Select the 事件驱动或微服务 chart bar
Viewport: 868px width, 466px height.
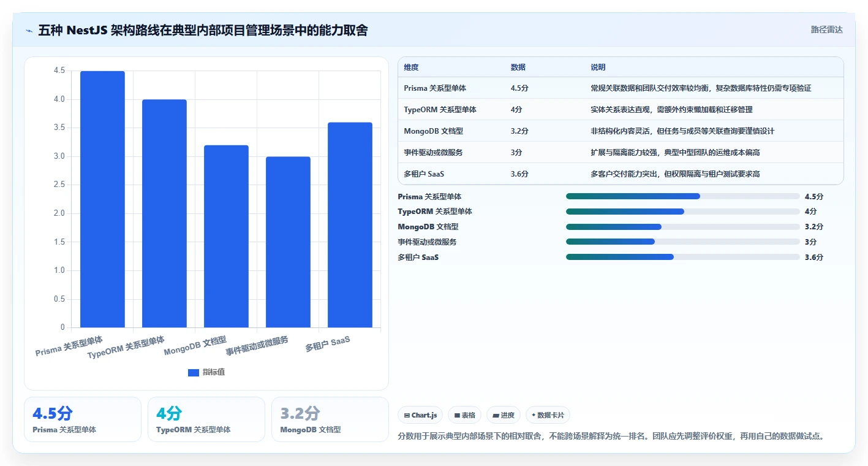(x=288, y=242)
